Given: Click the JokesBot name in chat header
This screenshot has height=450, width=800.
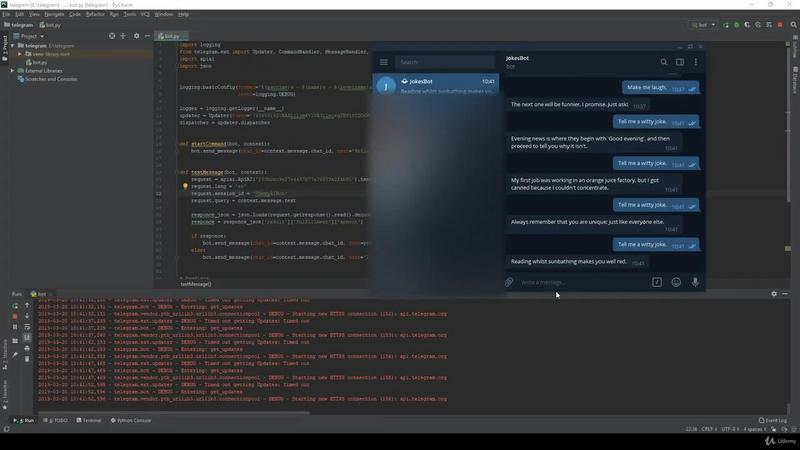Looking at the screenshot, I should (517, 58).
